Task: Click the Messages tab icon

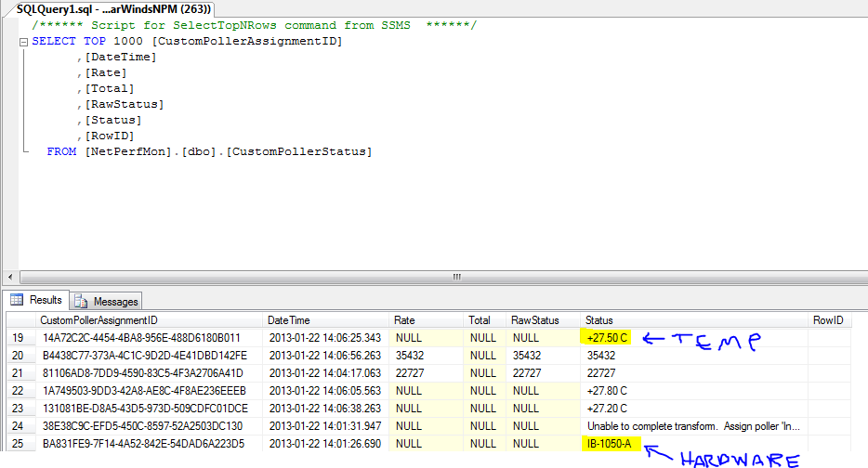Action: pyautogui.click(x=81, y=301)
